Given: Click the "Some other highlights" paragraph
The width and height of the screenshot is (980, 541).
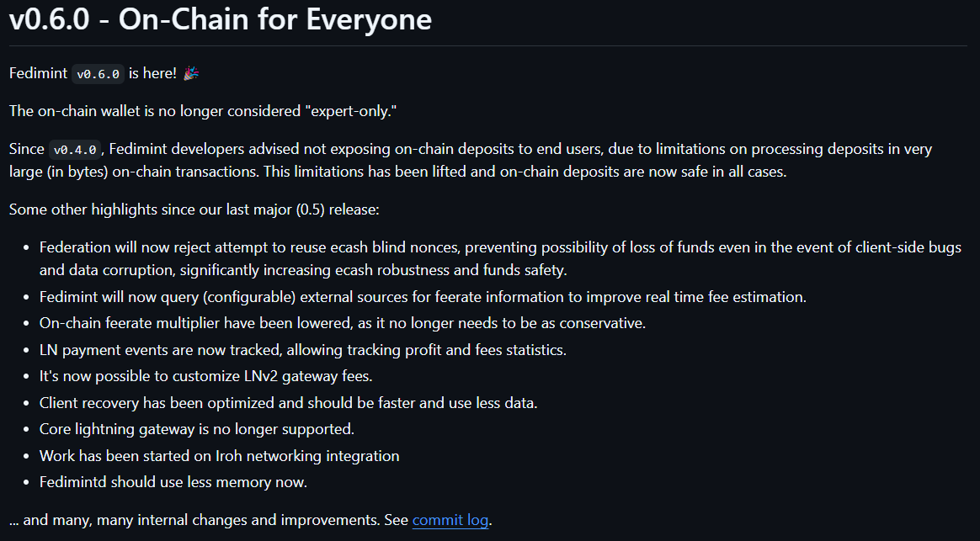Looking at the screenshot, I should coord(194,210).
